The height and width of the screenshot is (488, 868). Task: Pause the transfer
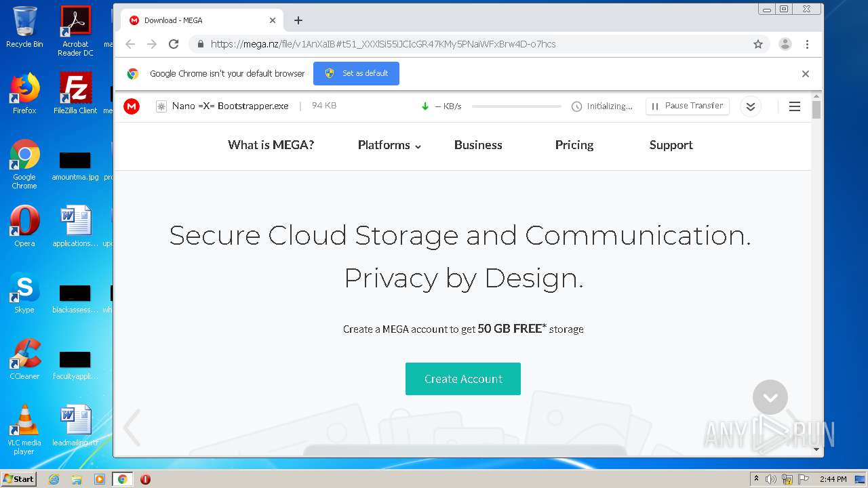(x=688, y=106)
